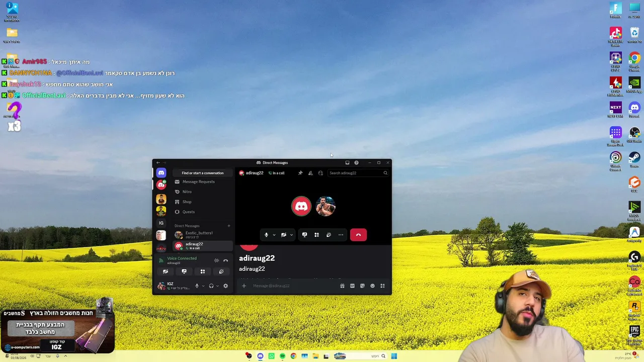Screen dimensions: 644x362
Task: Click the Search adiraug22 field
Action: [358, 173]
